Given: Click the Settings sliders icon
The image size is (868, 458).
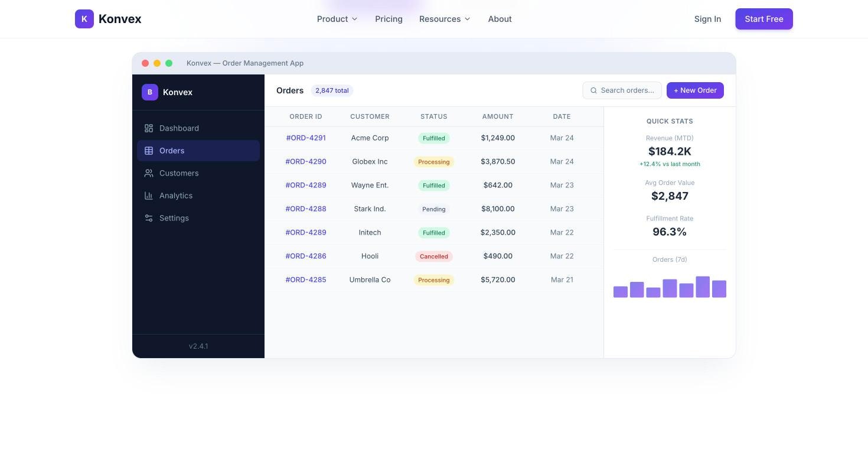Looking at the screenshot, I should [x=149, y=218].
